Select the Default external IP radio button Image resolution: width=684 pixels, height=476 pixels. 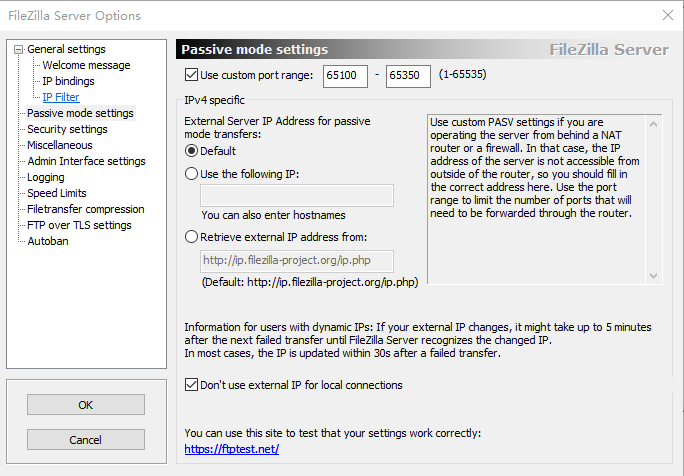191,151
